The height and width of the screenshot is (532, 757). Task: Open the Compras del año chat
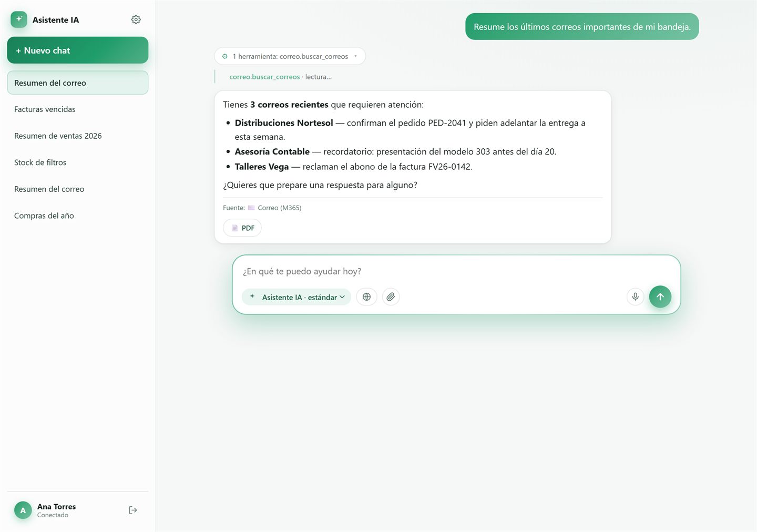coord(78,216)
